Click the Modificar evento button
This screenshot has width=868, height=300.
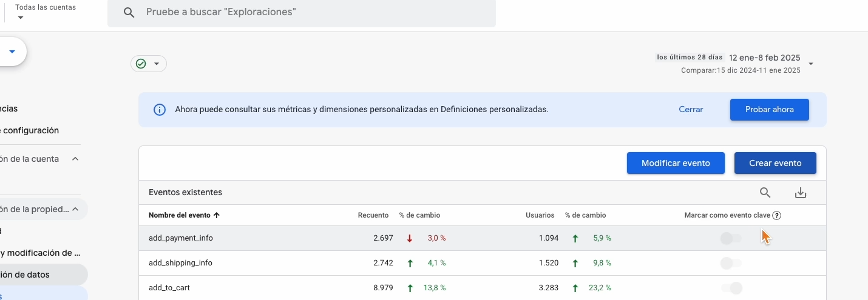tap(676, 163)
